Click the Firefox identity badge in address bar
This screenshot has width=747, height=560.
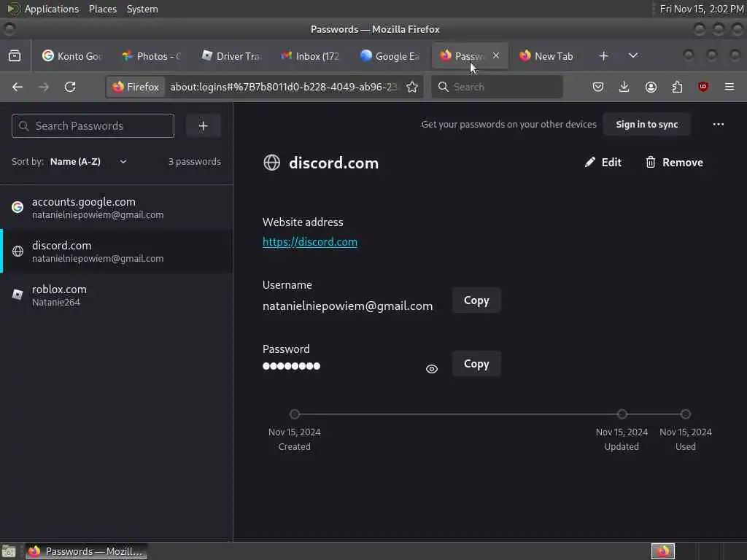(136, 87)
